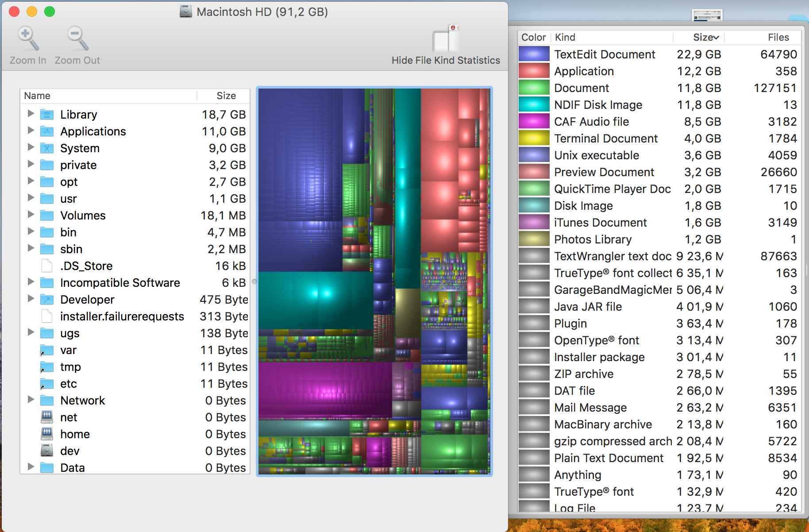The height and width of the screenshot is (532, 809).
Task: Select the Developer folder icon
Action: 47,300
